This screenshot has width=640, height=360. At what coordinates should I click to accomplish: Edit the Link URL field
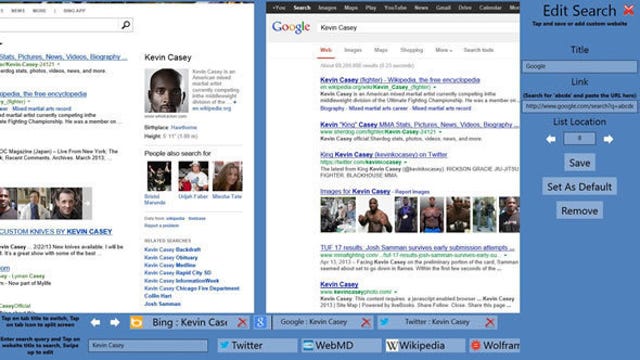pyautogui.click(x=579, y=106)
